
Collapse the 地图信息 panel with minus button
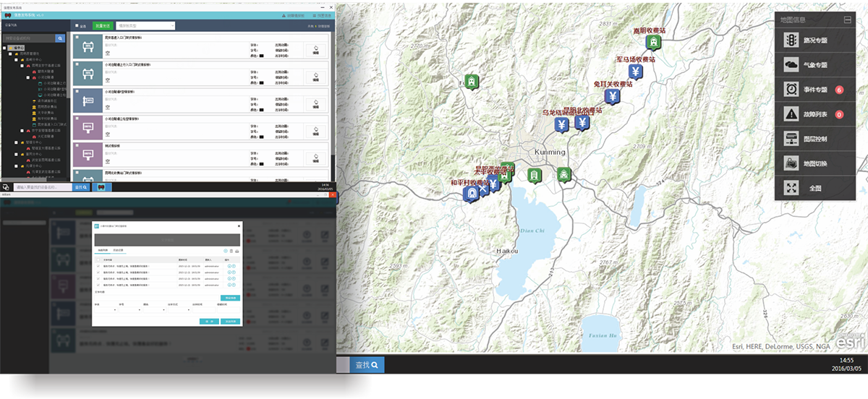(847, 20)
